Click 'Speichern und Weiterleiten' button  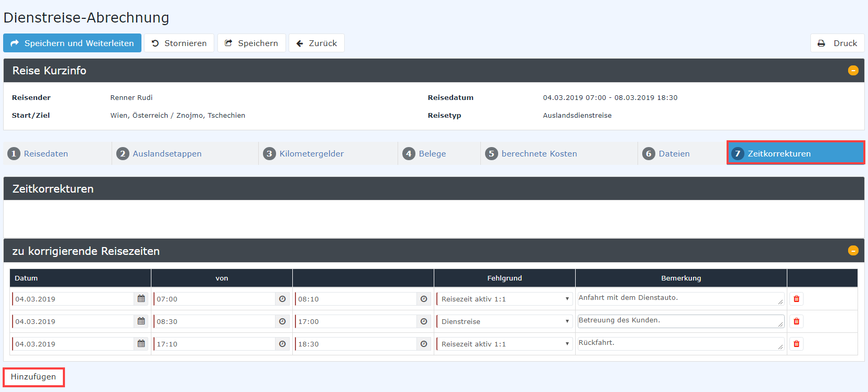[72, 43]
